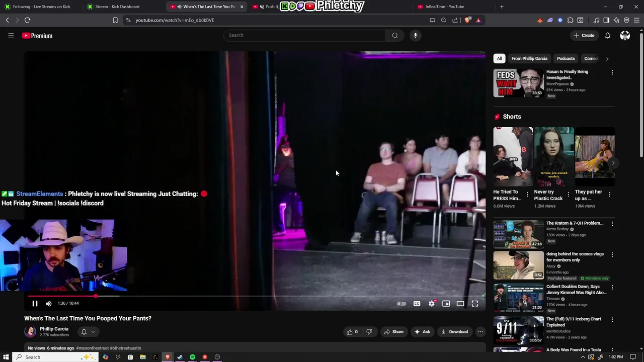The width and height of the screenshot is (644, 362).
Task: Open Brave Rewards triangle icon
Action: pos(478,20)
